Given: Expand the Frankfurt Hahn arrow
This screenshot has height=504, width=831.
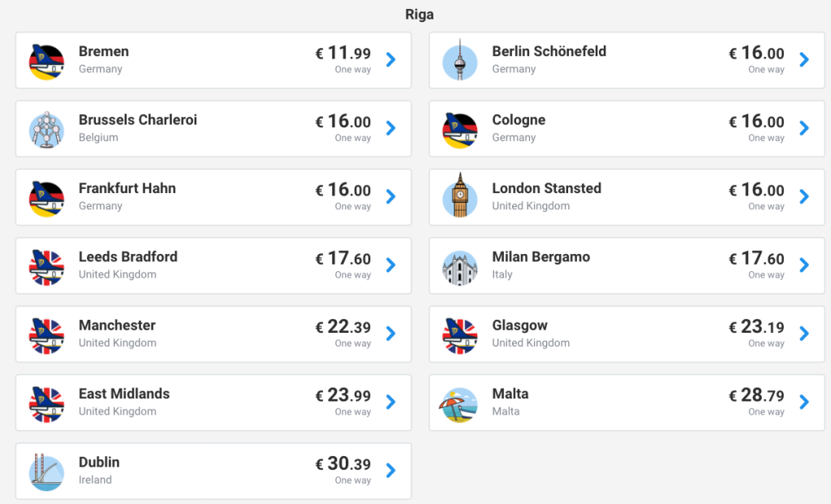Looking at the screenshot, I should click(x=391, y=197).
